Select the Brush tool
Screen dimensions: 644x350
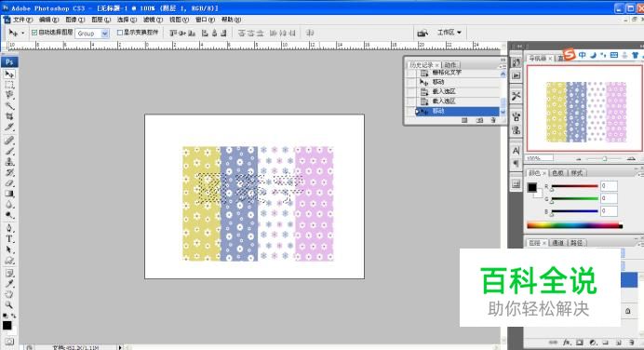pyautogui.click(x=9, y=151)
